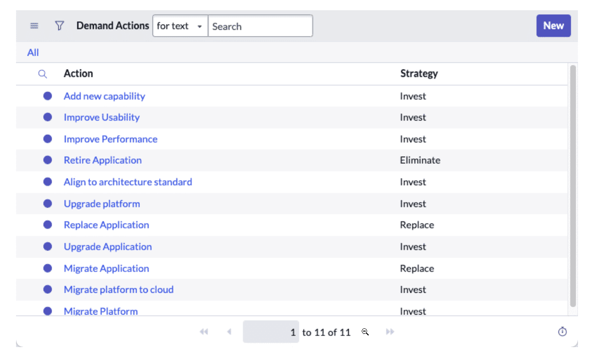The height and width of the screenshot is (364, 598).
Task: Click the column search magnifier icon
Action: [x=43, y=73]
